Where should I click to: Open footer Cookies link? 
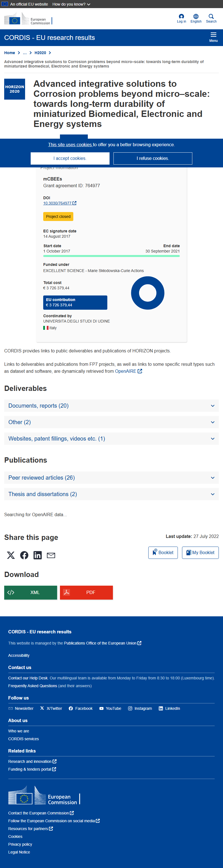point(15,836)
